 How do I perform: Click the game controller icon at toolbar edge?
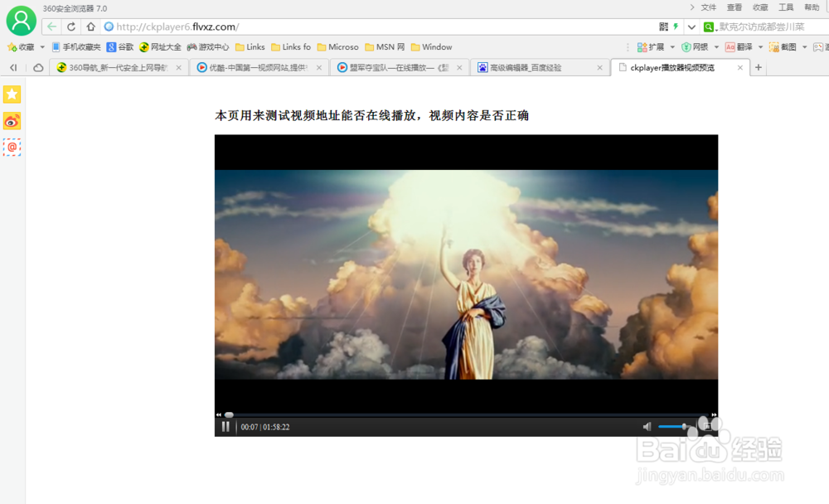[819, 47]
